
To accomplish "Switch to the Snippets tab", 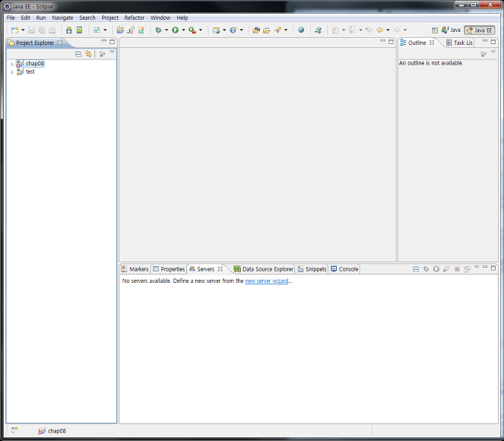I will (x=312, y=269).
